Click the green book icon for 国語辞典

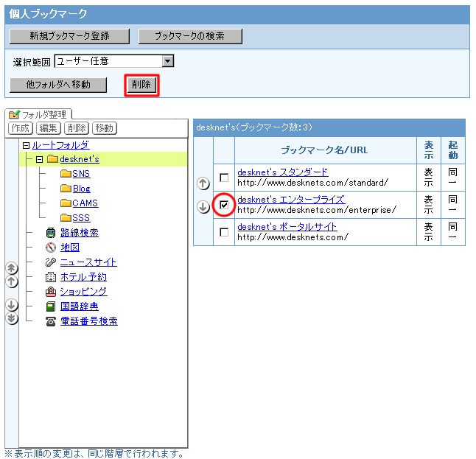coord(51,306)
